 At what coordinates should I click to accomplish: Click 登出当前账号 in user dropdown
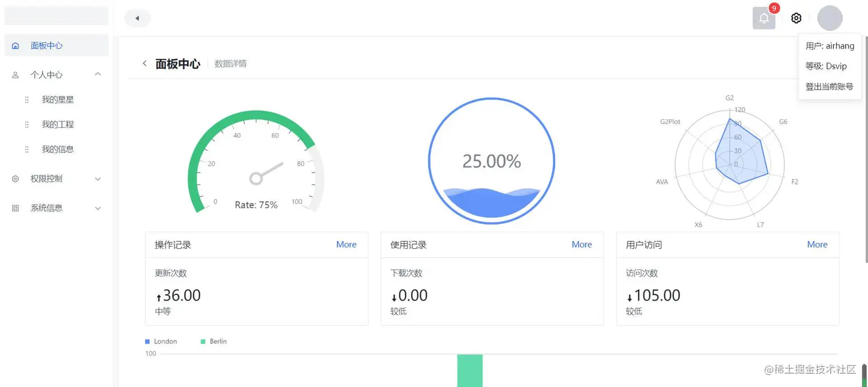pos(830,87)
